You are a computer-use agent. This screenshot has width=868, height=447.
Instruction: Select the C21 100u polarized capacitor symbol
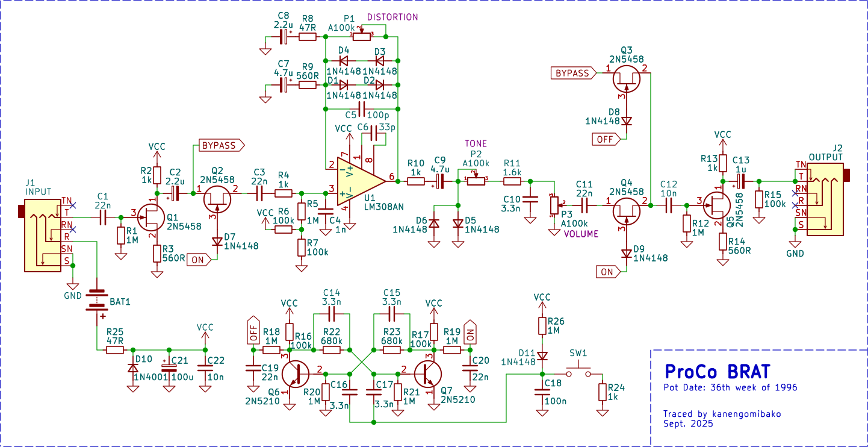click(169, 367)
